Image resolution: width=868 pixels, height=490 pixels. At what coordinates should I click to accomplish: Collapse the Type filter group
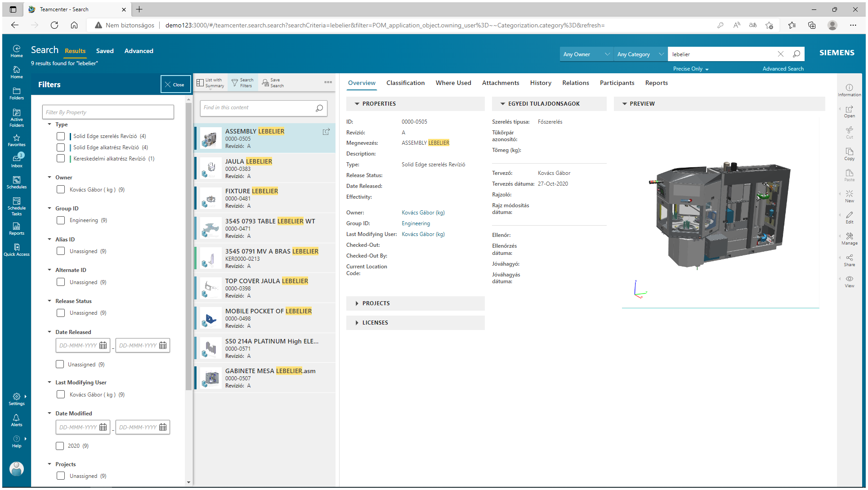[x=49, y=125]
